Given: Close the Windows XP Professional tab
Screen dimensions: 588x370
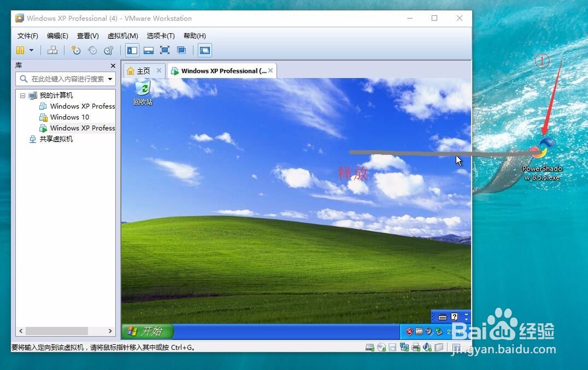Looking at the screenshot, I should pyautogui.click(x=270, y=70).
